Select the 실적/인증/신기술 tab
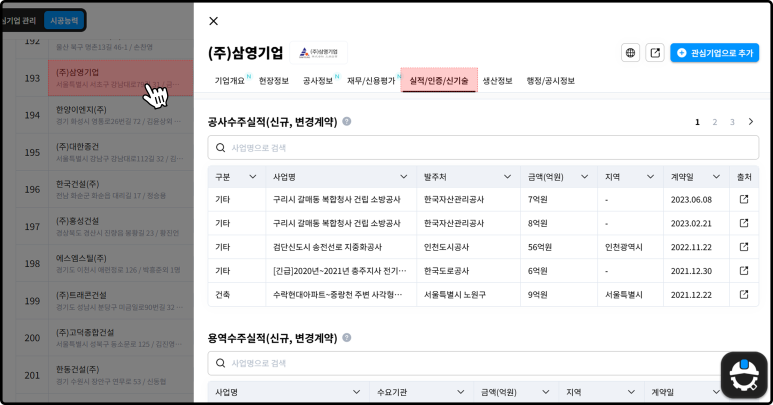The image size is (773, 405). tap(439, 80)
